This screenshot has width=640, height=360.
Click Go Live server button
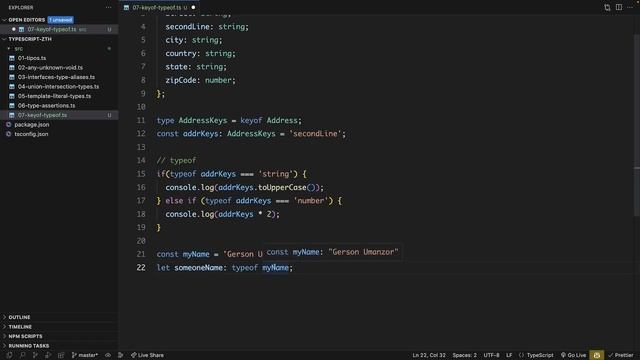coord(573,355)
